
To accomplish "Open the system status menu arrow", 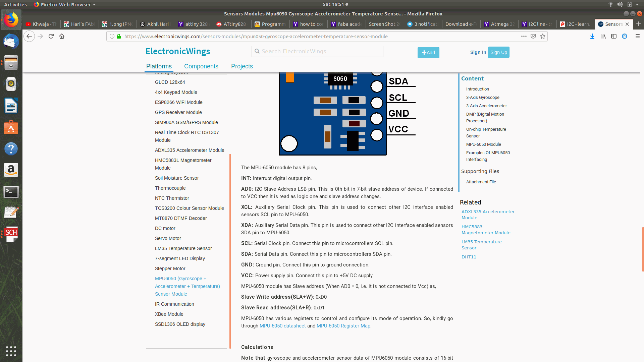I will point(637,4).
